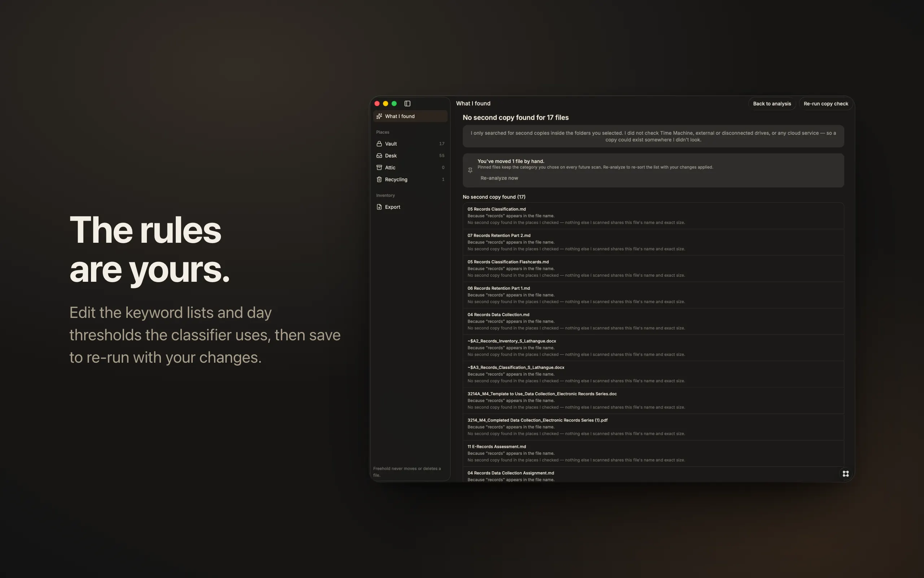The width and height of the screenshot is (924, 578).
Task: Select ~$A3_Records_Classification_S_Lathangue.docx row
Action: 653,374
